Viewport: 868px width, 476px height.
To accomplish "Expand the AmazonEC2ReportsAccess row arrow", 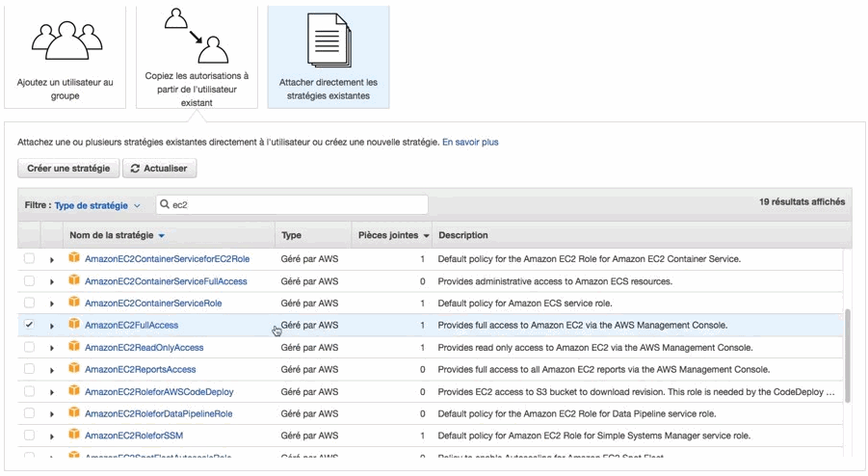I will (51, 370).
